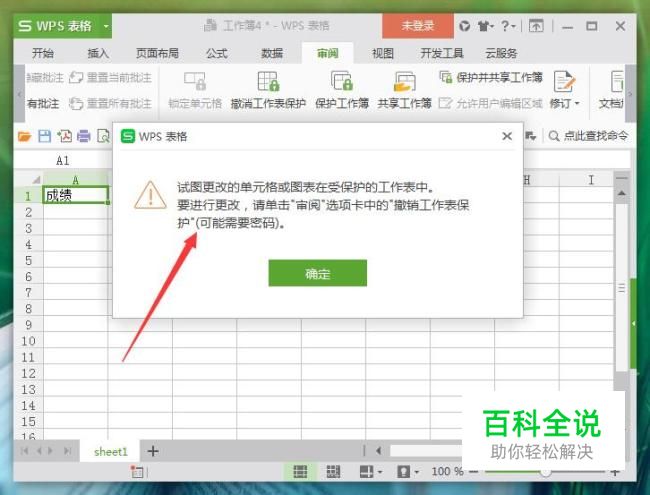Viewport: 650px width, 495px height.
Task: Select row 5 header
Action: point(29,260)
